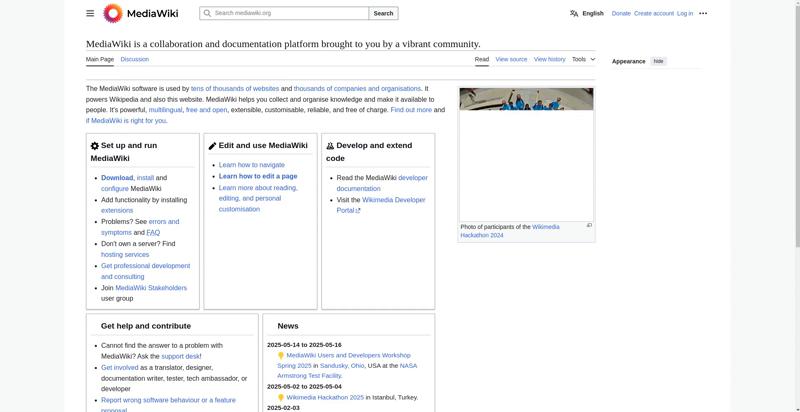Viewport: 800px width, 412px height.
Task: Open the developer documentation link
Action: (382, 183)
